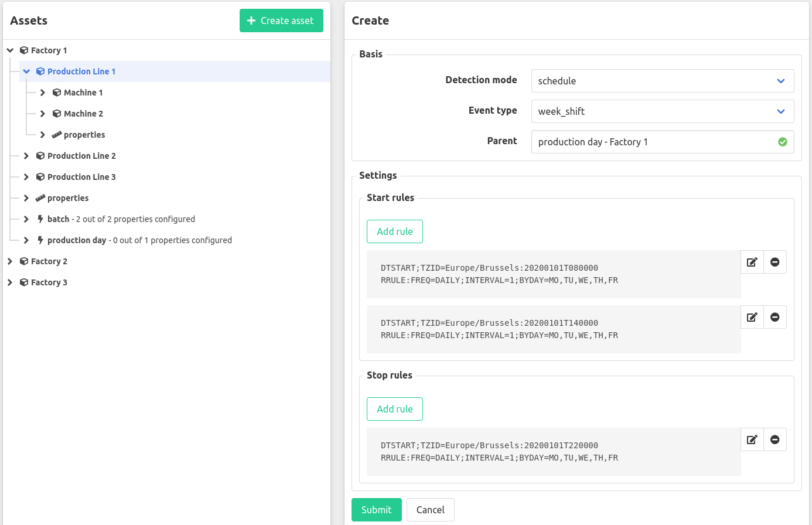
Task: Expand properties under Production Line 1
Action: click(x=43, y=135)
